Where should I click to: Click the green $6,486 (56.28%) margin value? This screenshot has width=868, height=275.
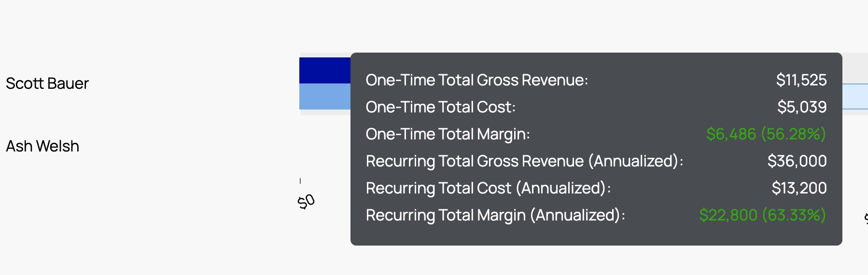766,134
